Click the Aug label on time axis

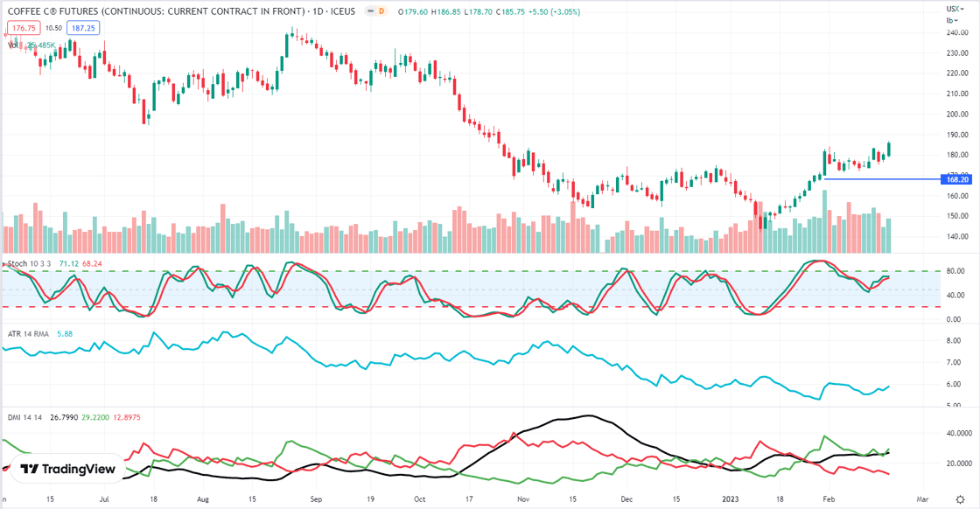202,499
